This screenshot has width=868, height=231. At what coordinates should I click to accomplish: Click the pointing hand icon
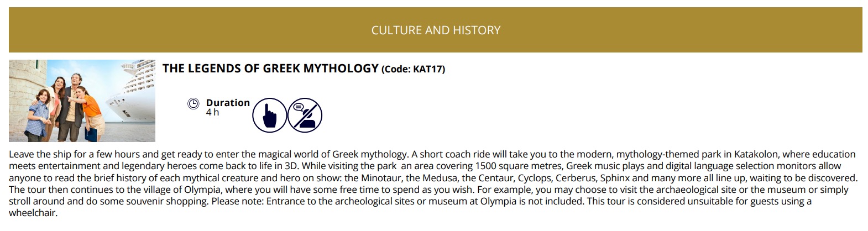tap(269, 116)
